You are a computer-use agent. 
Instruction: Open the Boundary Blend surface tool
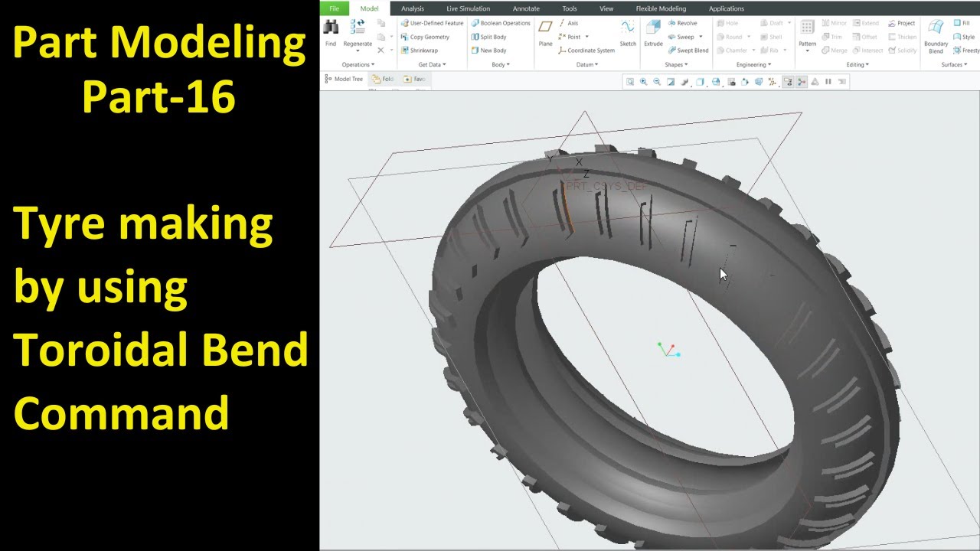click(x=936, y=35)
